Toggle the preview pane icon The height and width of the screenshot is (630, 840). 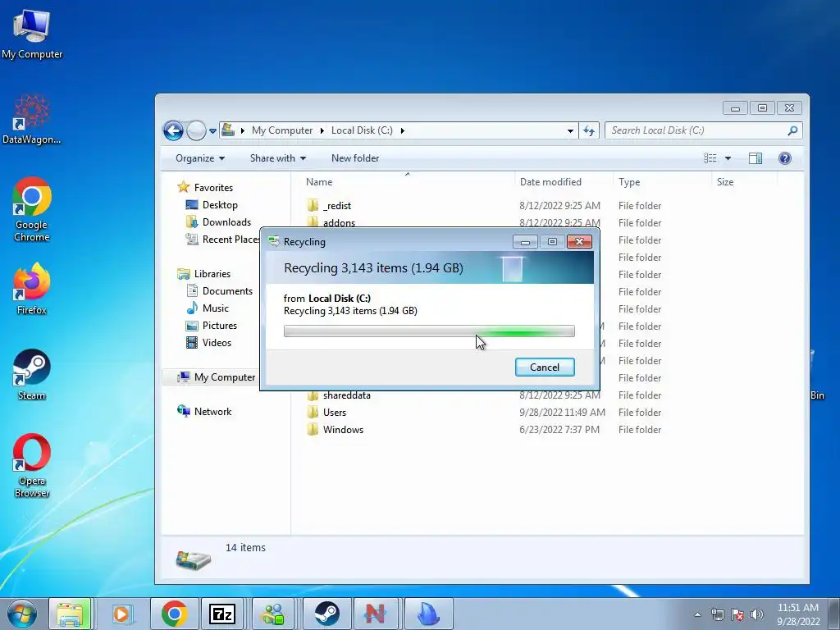pos(756,158)
